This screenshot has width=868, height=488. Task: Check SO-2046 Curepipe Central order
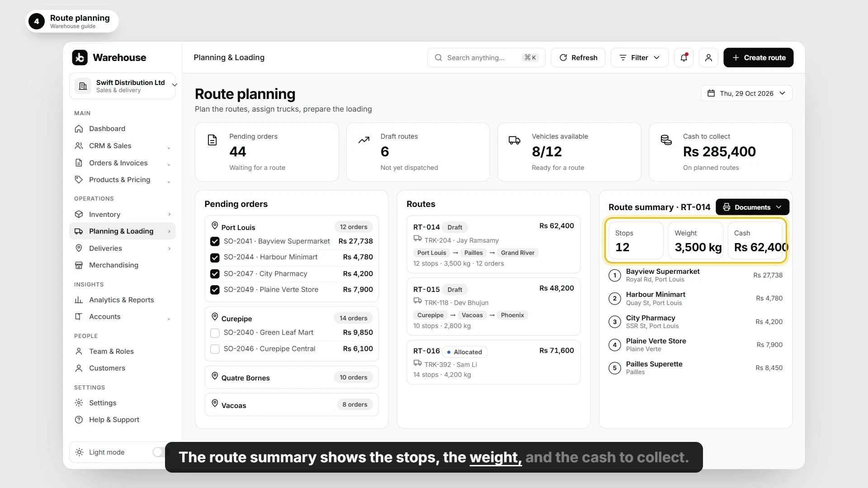(215, 349)
